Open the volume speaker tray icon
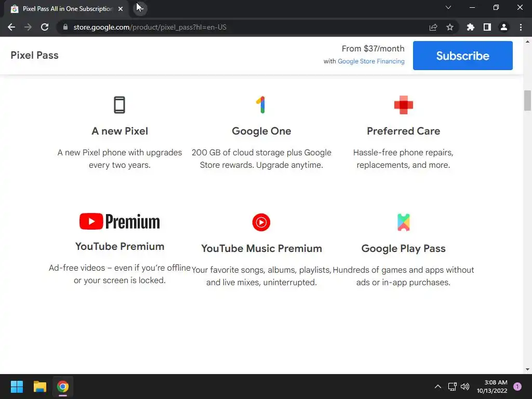The height and width of the screenshot is (399, 532). coord(465,387)
